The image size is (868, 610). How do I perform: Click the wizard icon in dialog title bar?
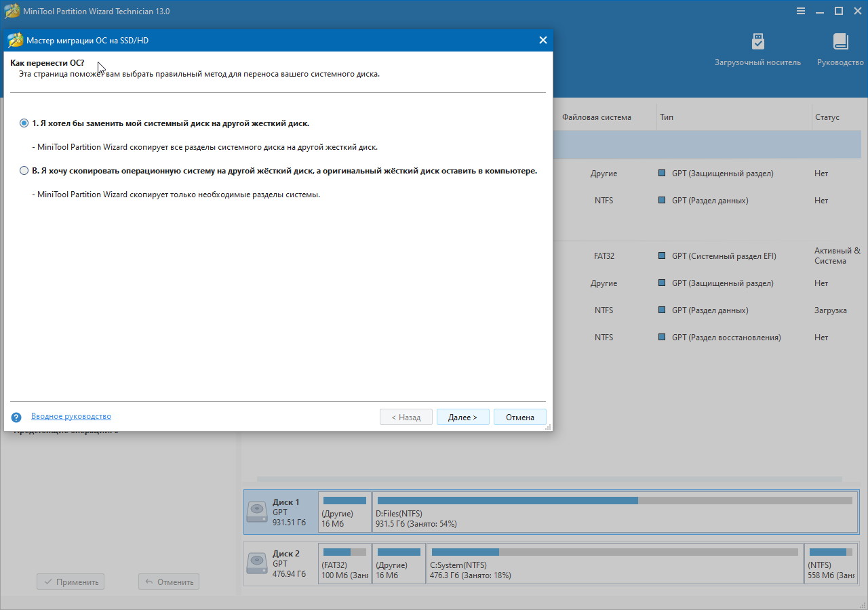click(15, 41)
